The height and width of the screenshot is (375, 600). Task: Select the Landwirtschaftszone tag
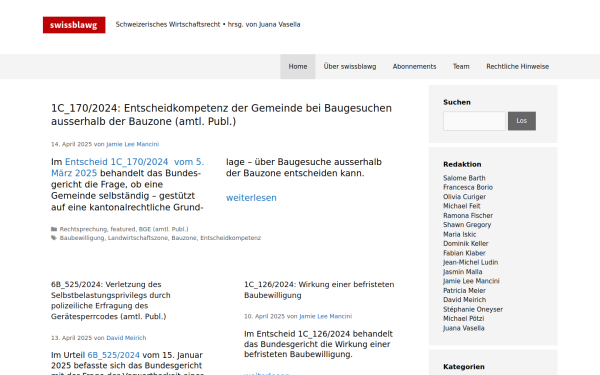(138, 238)
